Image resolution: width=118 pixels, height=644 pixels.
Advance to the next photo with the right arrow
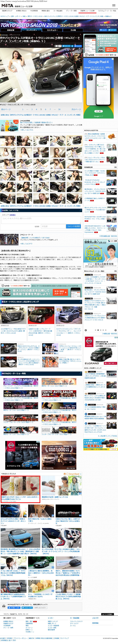point(79,74)
